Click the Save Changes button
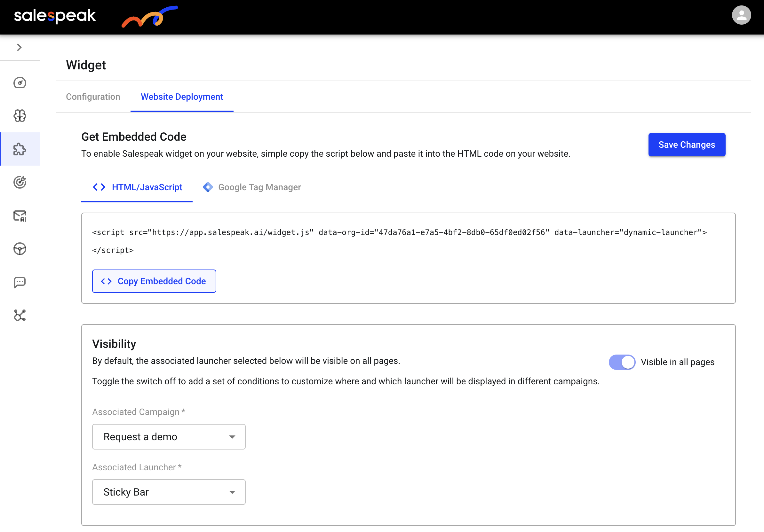Screen dimensions: 764x532 [687, 145]
